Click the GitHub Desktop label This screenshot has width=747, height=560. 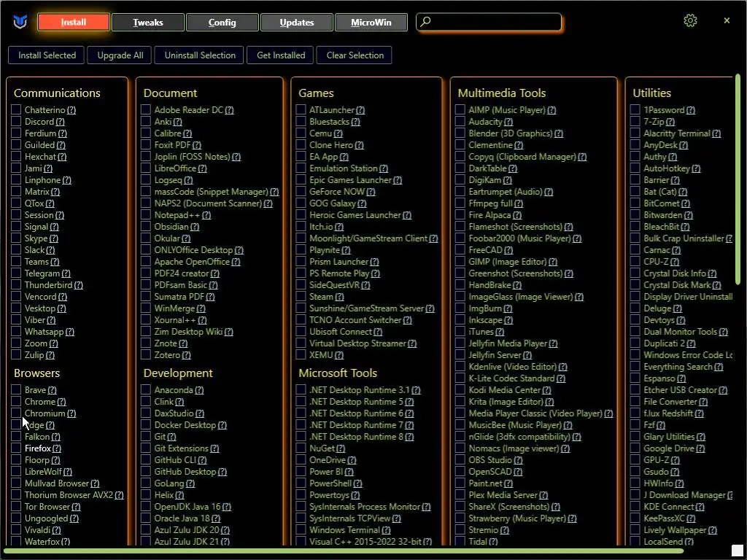coord(185,472)
